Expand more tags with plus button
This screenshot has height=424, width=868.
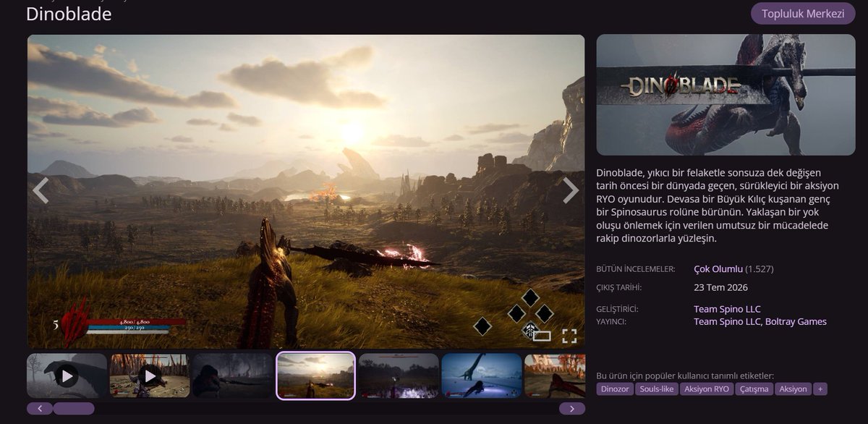tap(820, 389)
